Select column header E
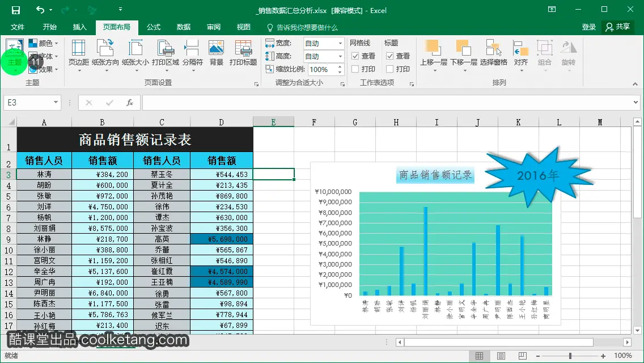This screenshot has width=644, height=363. point(274,122)
